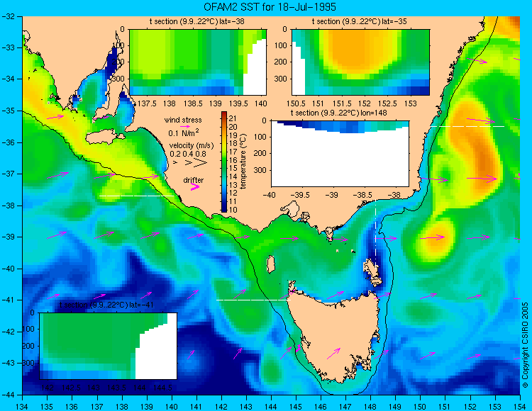Click color bar tick label "21"
The width and height of the screenshot is (532, 411).
pos(233,118)
